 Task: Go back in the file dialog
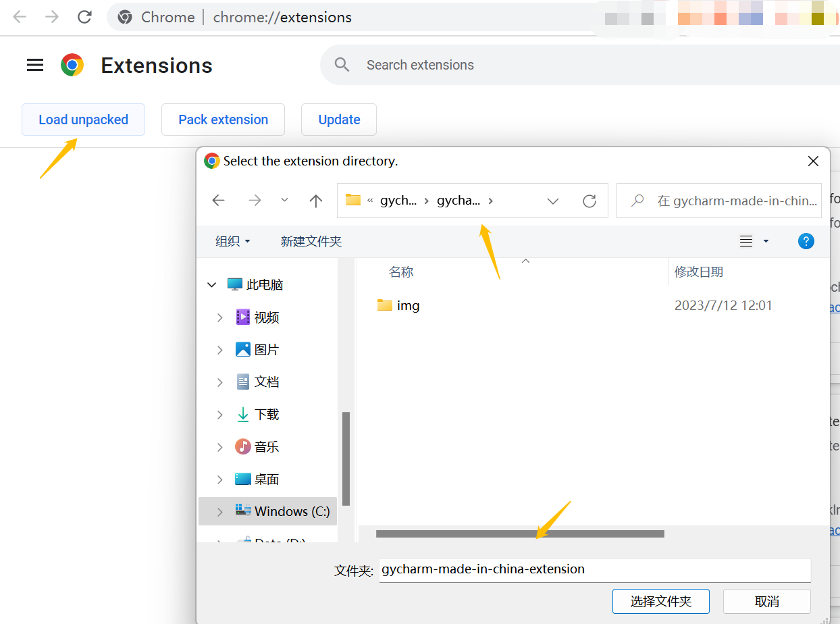[x=218, y=201]
